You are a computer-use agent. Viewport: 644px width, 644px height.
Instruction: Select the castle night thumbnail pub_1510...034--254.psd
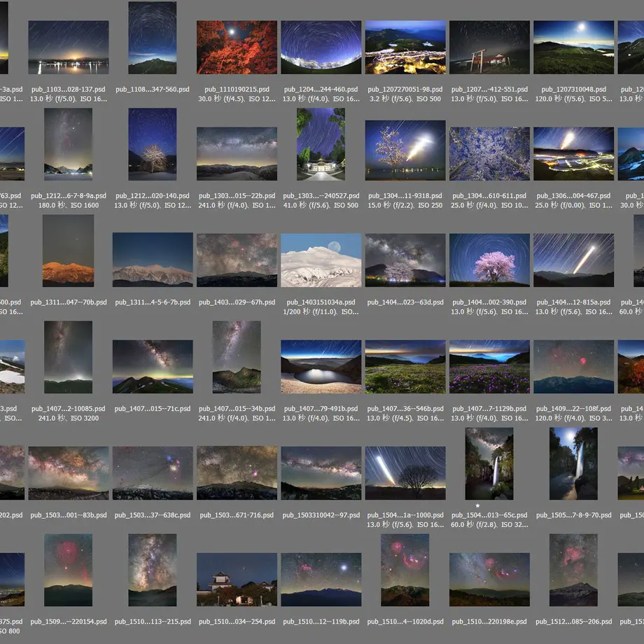tap(237, 579)
